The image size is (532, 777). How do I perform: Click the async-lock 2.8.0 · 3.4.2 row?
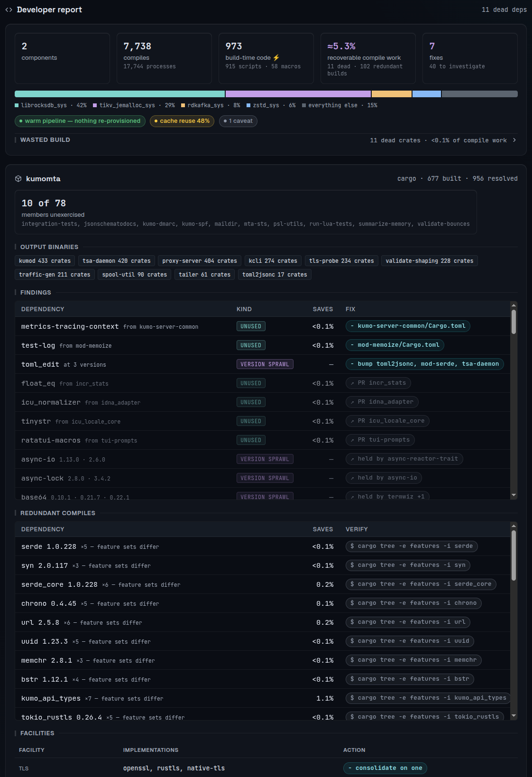262,478
